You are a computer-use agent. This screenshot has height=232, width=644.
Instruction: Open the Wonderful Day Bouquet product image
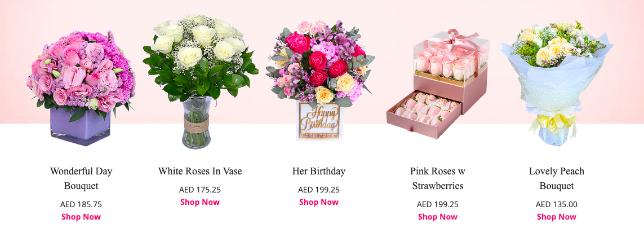81,87
